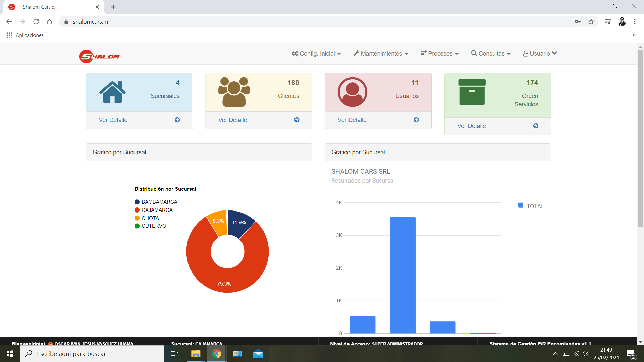644x362 pixels.
Task: Click arrow icon in Sucursales Ver Detalle
Action: tap(177, 120)
